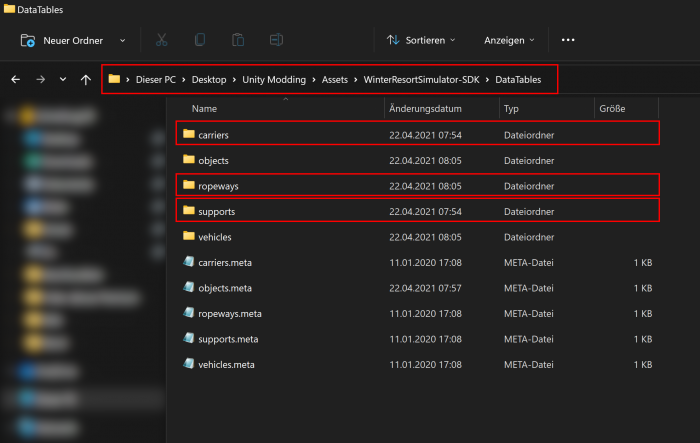Go up one folder level arrow
The image size is (700, 443).
pos(86,79)
